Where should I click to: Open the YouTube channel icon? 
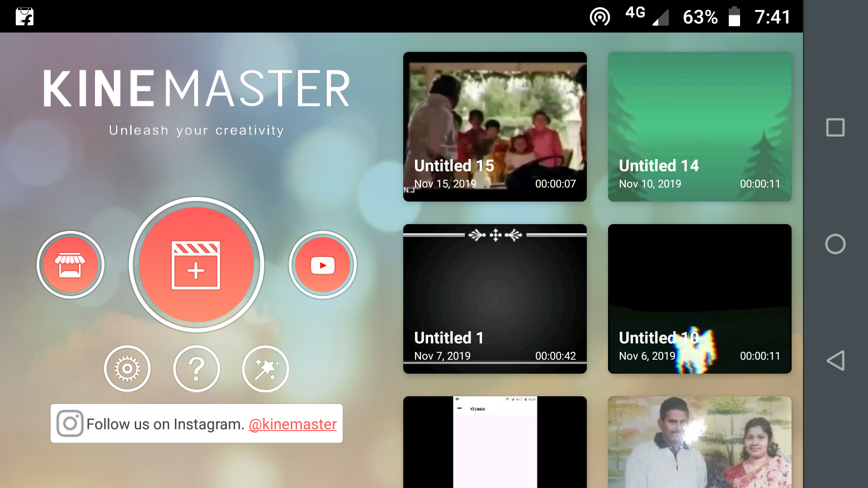point(322,265)
